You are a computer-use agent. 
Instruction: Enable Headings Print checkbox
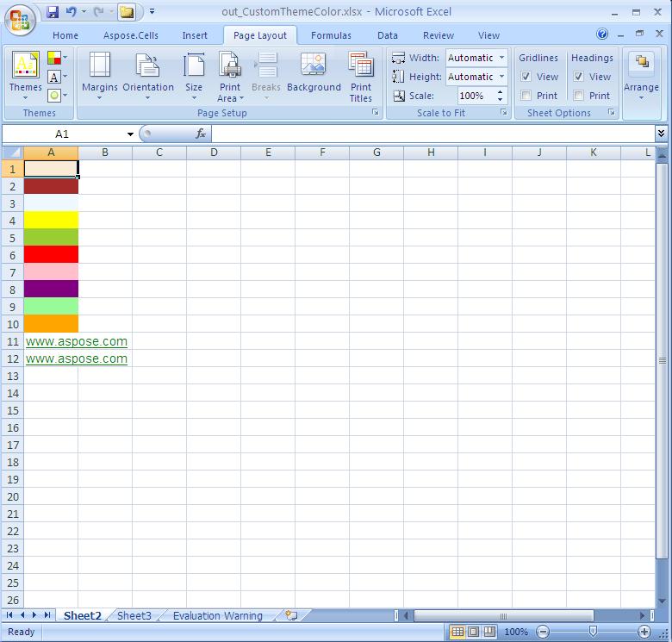pyautogui.click(x=579, y=96)
